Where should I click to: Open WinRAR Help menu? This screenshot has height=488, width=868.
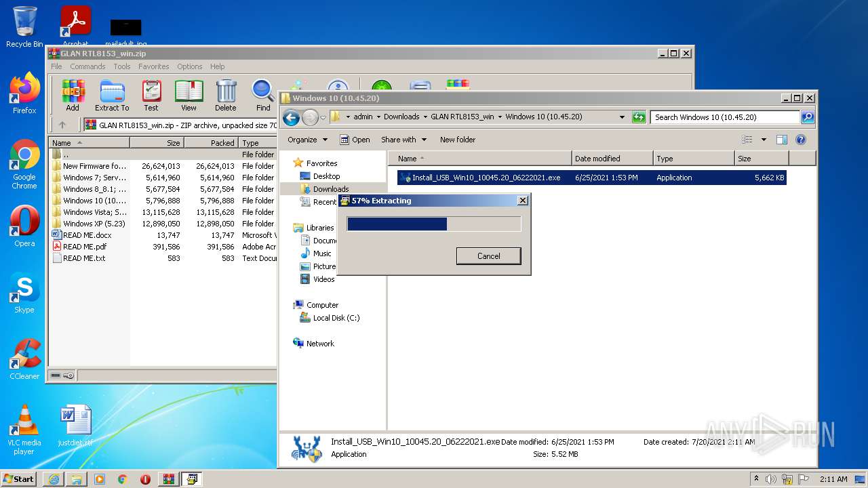[217, 66]
